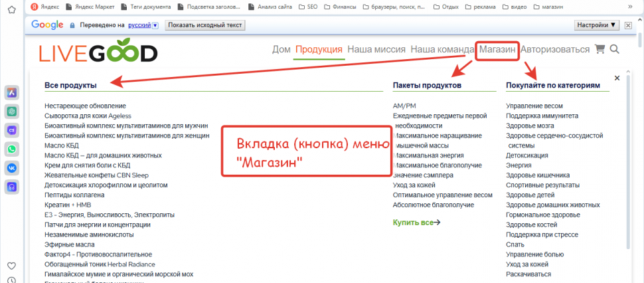Open the AM/PM product pack
644x283 pixels.
[x=404, y=106]
